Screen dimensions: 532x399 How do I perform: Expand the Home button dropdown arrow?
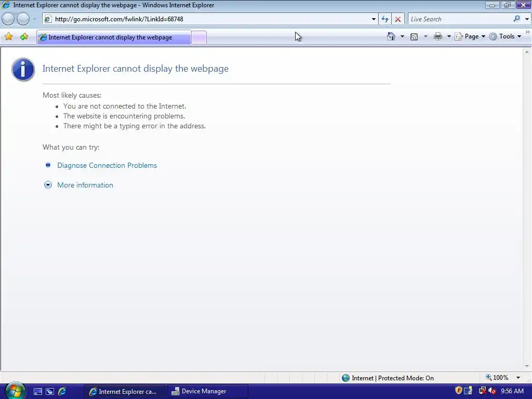click(x=403, y=36)
